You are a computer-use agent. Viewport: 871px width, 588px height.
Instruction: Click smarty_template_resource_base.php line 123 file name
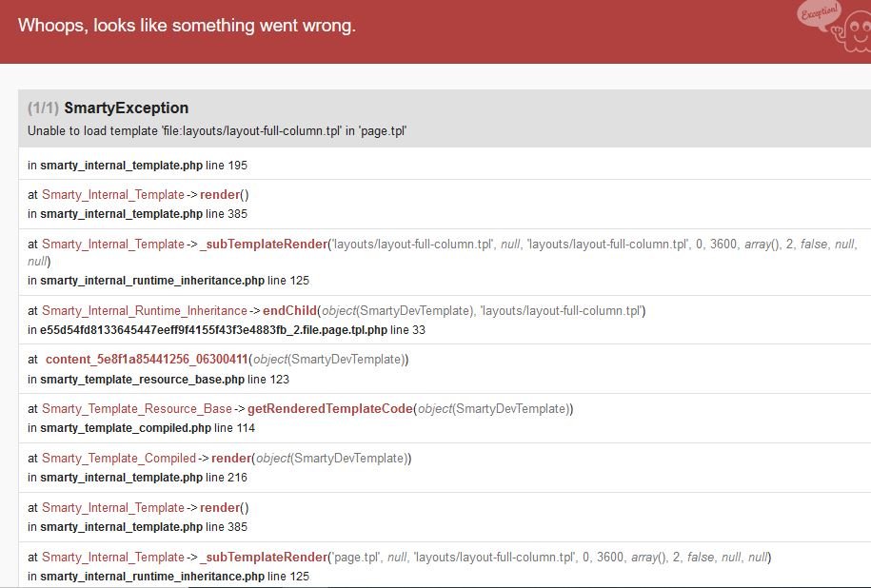(x=142, y=380)
